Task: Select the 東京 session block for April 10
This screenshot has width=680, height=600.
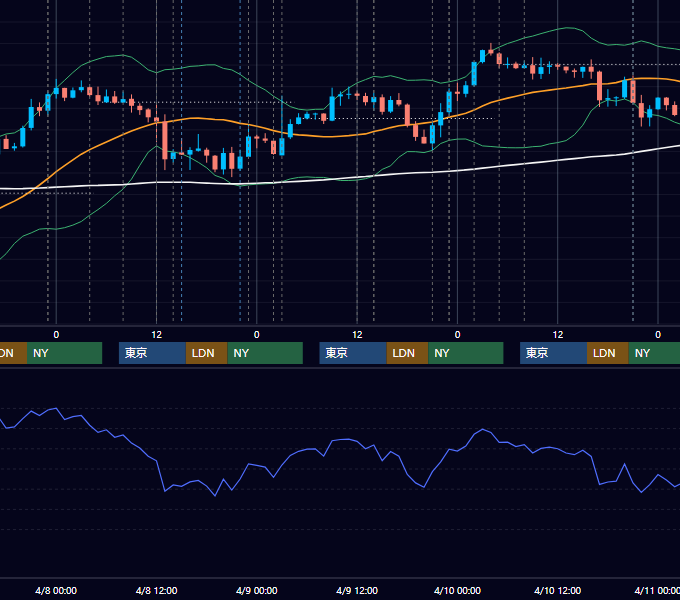Action: point(553,353)
